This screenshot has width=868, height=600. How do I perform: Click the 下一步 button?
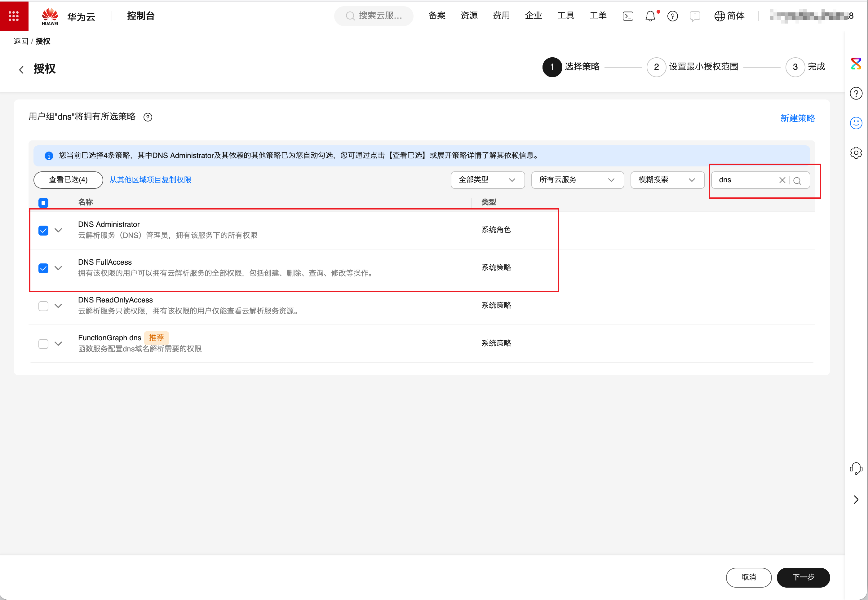(803, 577)
